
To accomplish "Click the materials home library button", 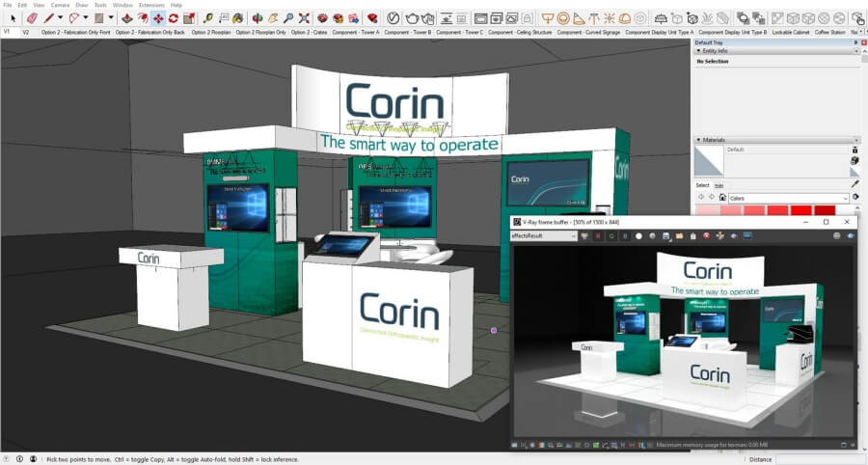I will click(x=722, y=198).
